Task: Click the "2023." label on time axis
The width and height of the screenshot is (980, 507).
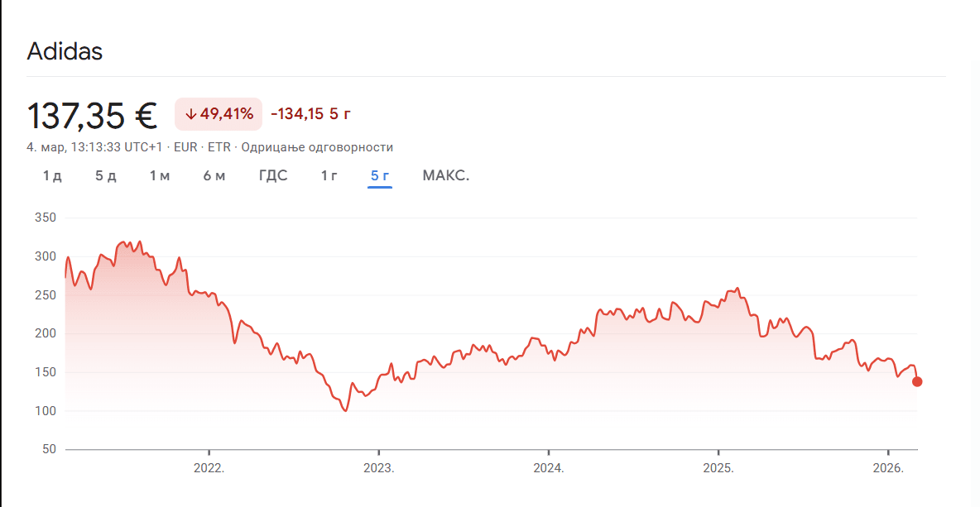Action: pos(378,467)
